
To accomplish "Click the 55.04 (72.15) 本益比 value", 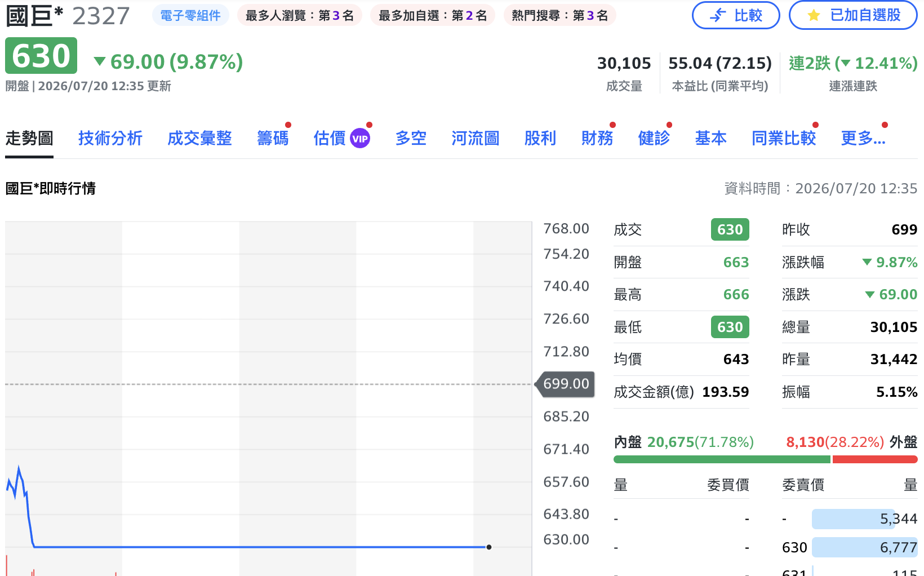I will 720,63.
